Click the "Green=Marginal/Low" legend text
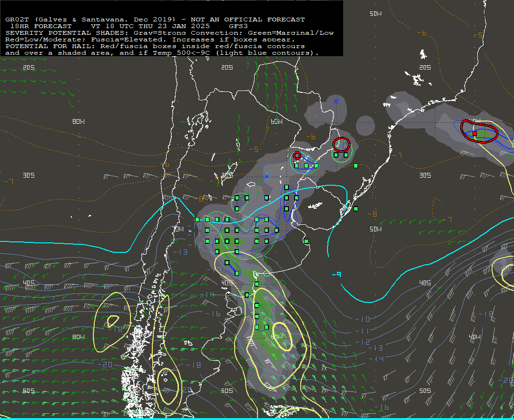514x420 pixels. [291, 33]
